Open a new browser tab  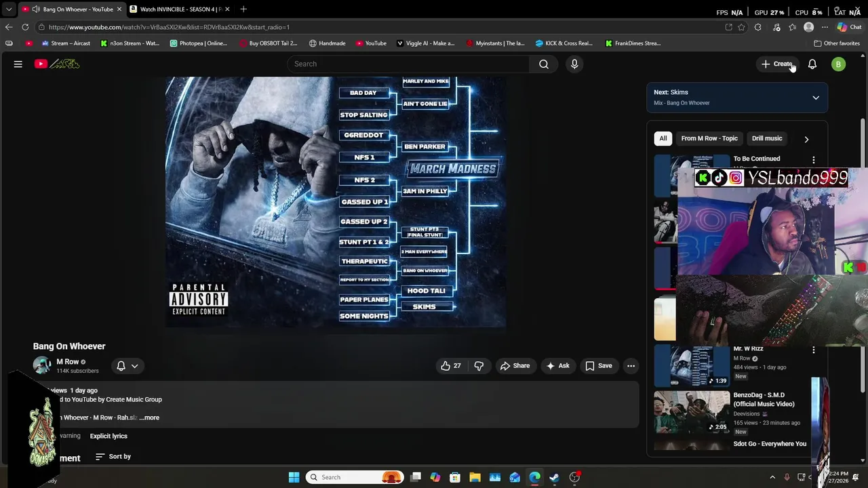(243, 9)
